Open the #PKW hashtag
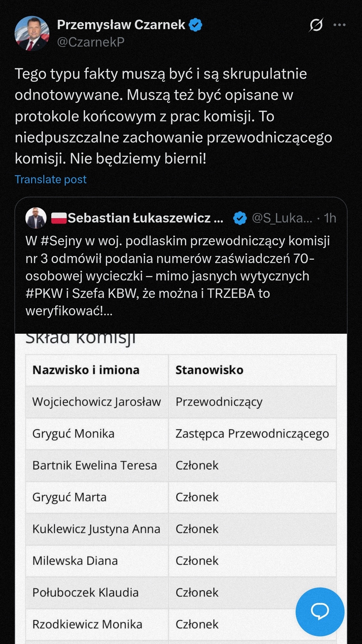This screenshot has width=362, height=644. pos(44,294)
